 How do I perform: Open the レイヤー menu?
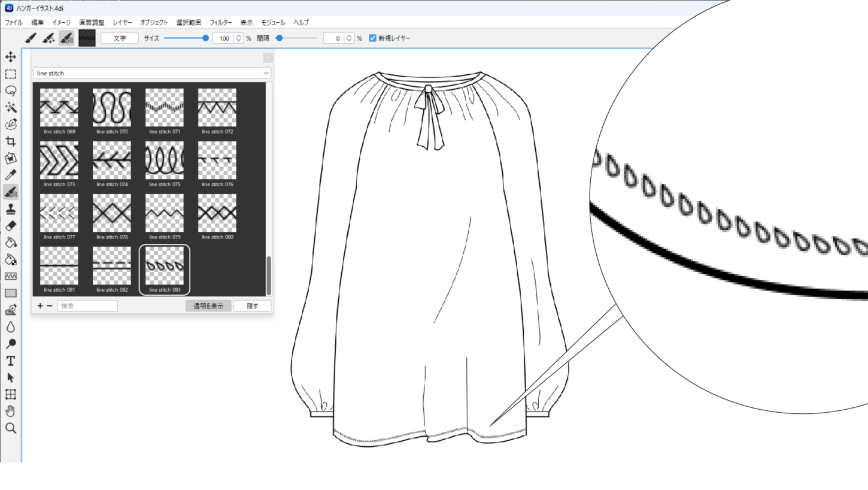[123, 22]
